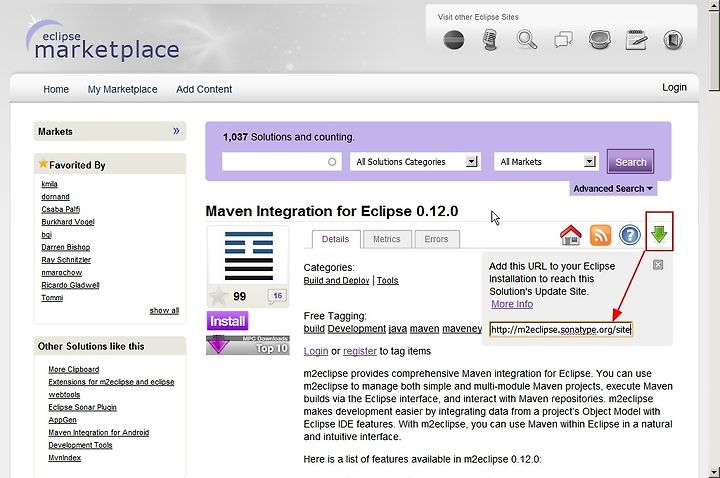Switch to the Details tab

coord(335,239)
